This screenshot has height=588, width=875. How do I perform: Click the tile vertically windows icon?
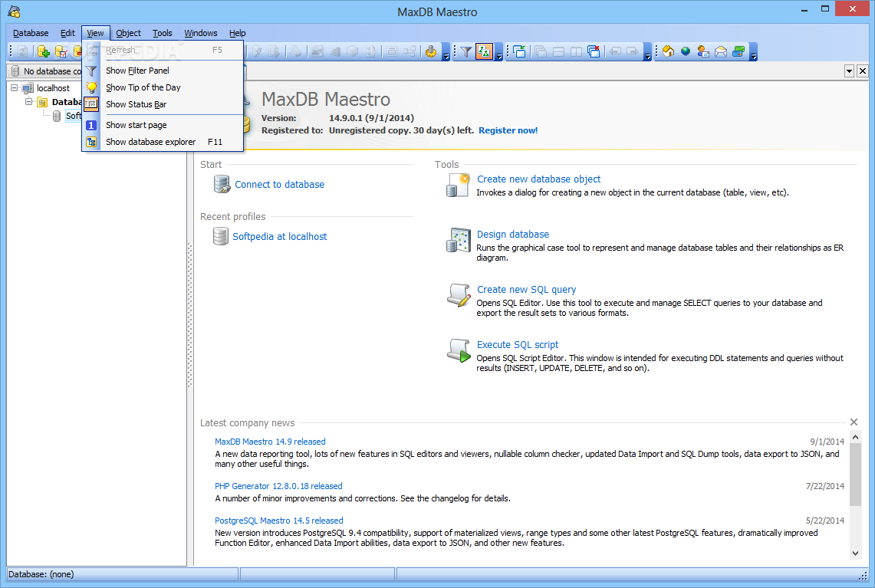(577, 52)
